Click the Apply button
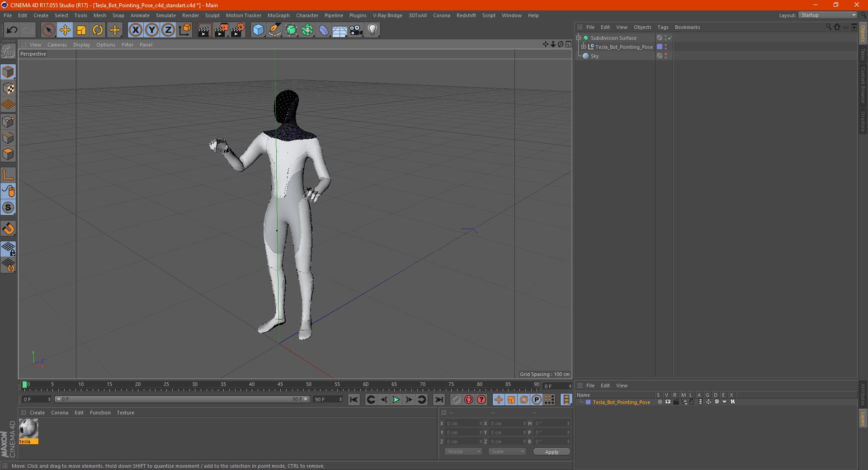Image resolution: width=868 pixels, height=470 pixels. click(552, 452)
